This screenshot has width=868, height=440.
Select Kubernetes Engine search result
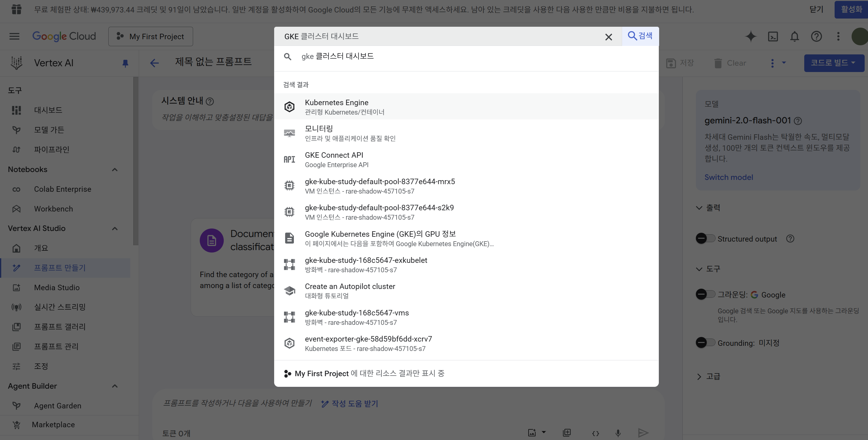coord(337,107)
